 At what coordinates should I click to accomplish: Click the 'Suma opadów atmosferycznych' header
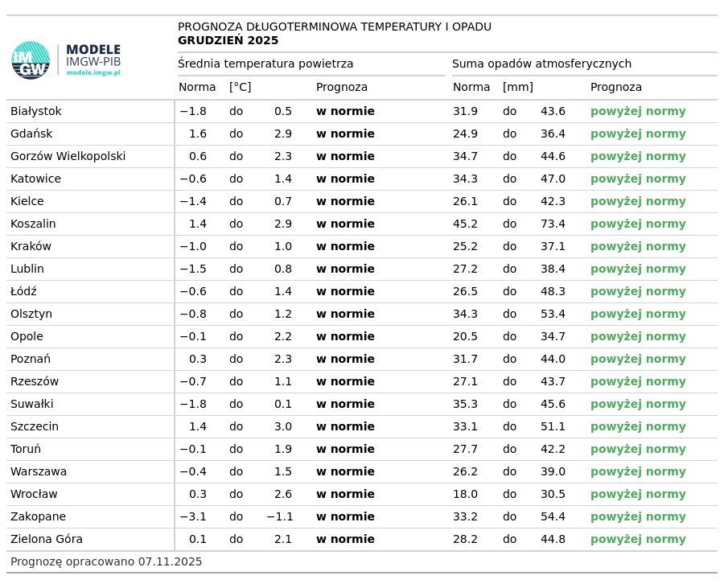tap(541, 64)
